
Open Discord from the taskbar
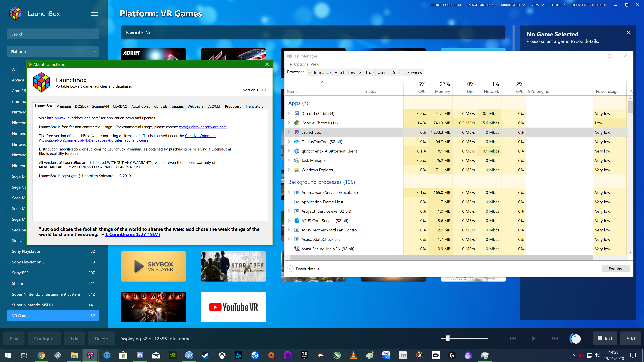[140, 355]
